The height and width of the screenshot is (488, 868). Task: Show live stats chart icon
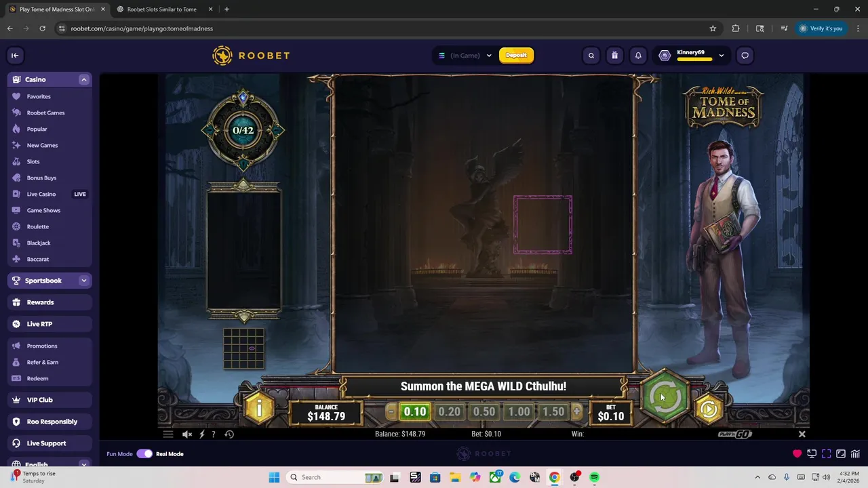855,453
